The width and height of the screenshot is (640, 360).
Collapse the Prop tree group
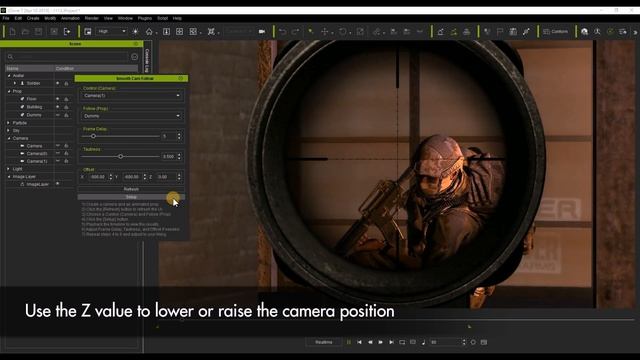pyautogui.click(x=9, y=91)
